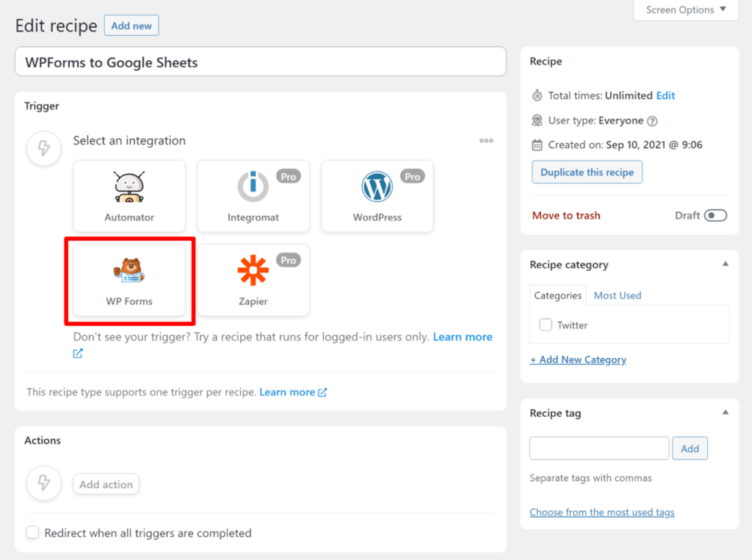Click Add New Category link
Image resolution: width=752 pixels, height=560 pixels.
click(578, 360)
